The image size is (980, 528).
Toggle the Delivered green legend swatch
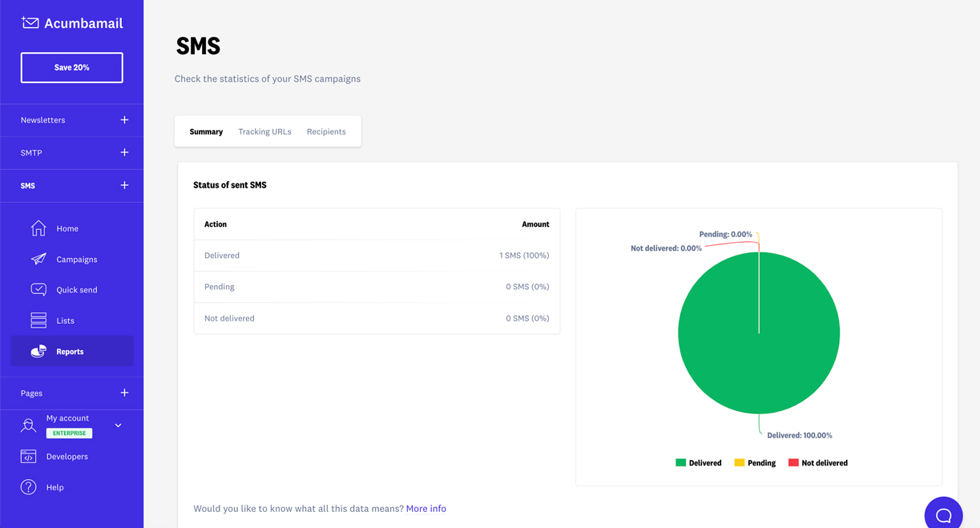[x=680, y=463]
